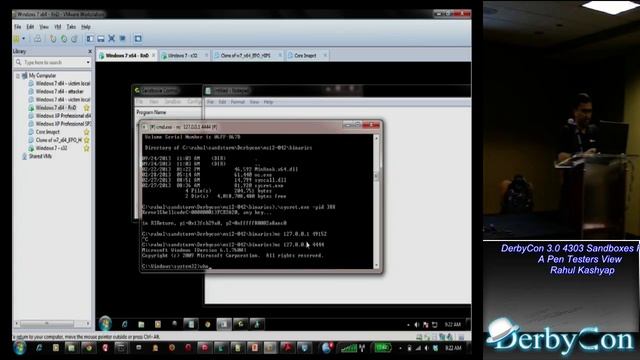640x360 pixels.
Task: Toggle favorite star for Core Impact
Action: point(87,132)
